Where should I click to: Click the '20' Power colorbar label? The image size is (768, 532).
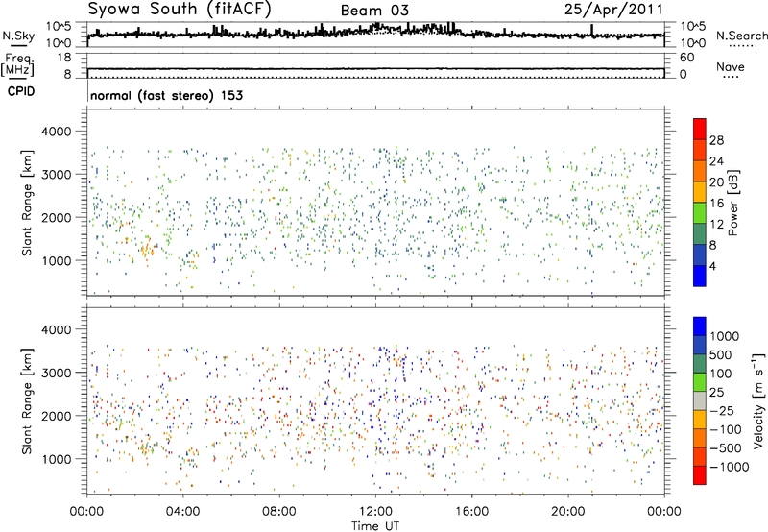pyautogui.click(x=716, y=182)
